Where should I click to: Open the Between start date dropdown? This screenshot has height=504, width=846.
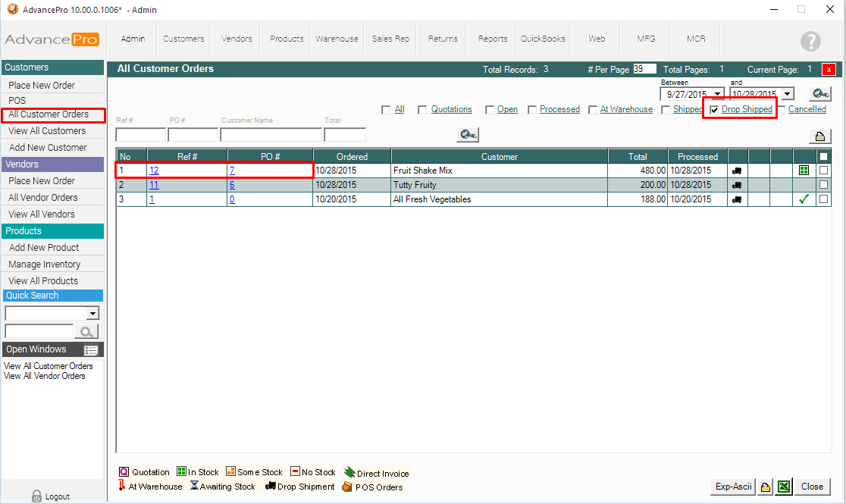point(717,95)
